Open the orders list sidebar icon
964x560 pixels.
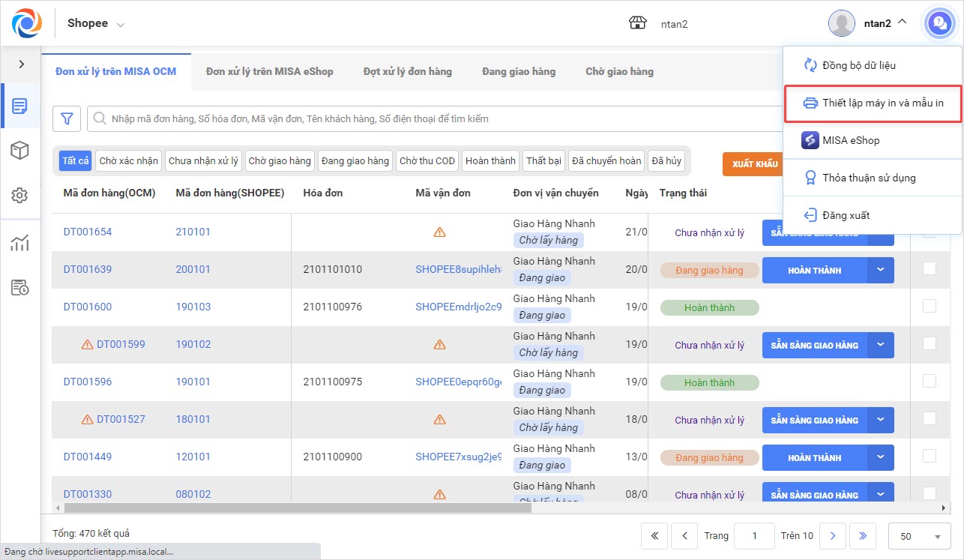pyautogui.click(x=20, y=106)
